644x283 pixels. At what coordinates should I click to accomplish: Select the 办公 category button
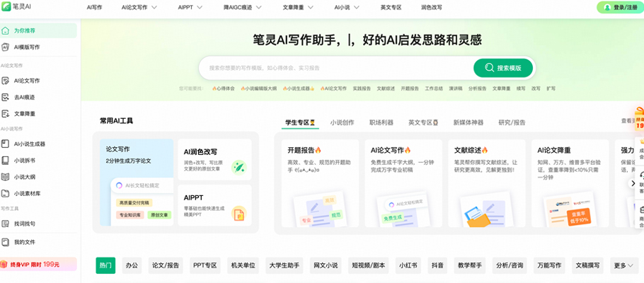pyautogui.click(x=132, y=265)
